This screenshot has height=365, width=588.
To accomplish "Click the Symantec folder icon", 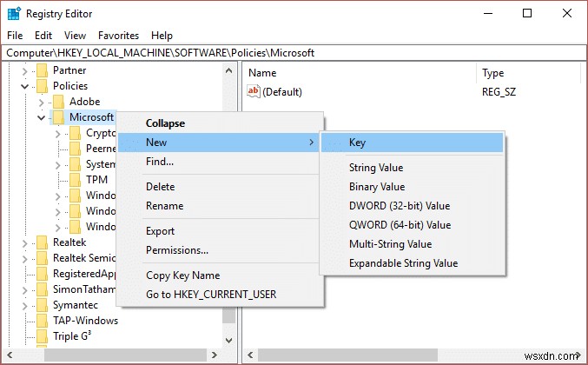I will [x=42, y=305].
